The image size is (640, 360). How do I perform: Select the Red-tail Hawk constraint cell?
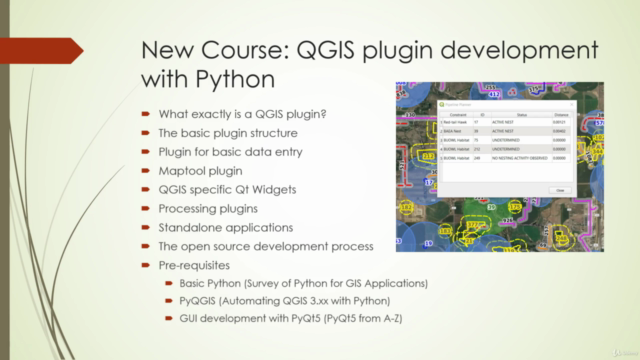(x=458, y=122)
